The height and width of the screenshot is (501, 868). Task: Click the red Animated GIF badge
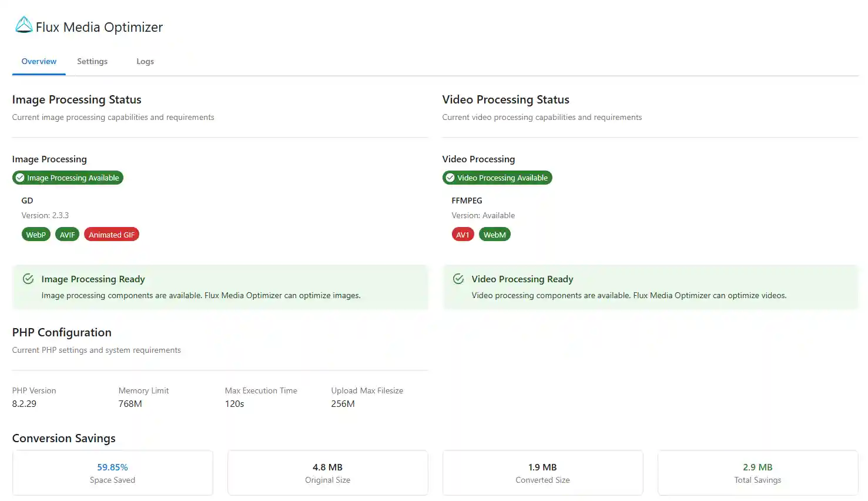pyautogui.click(x=112, y=235)
